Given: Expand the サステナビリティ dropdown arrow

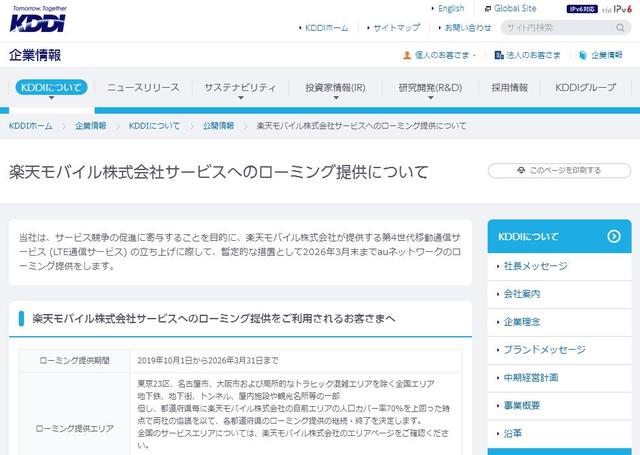Looking at the screenshot, I should click(x=241, y=98).
